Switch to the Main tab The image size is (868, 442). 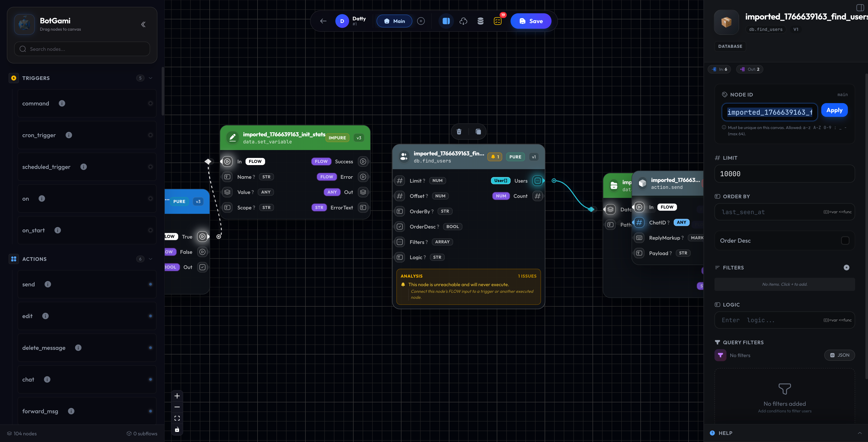[394, 21]
